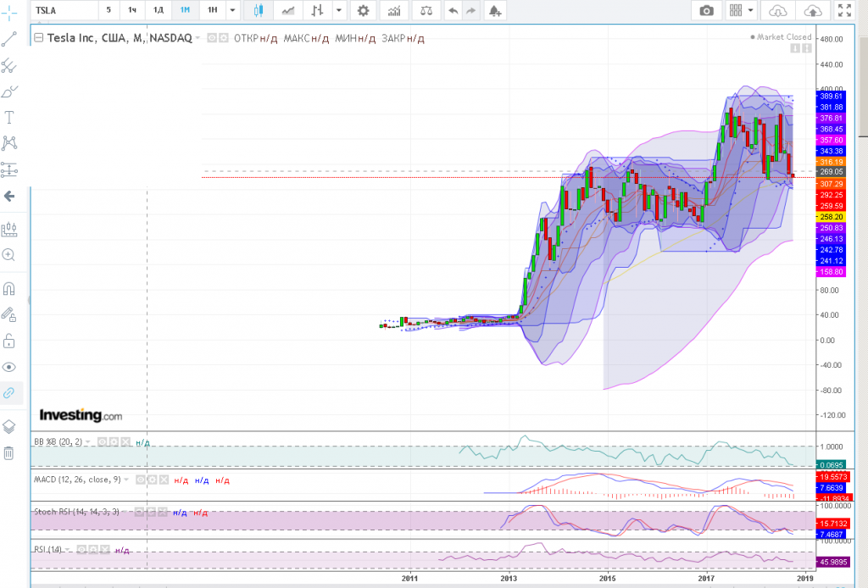Select the pitchfork drawing tool

(x=9, y=66)
